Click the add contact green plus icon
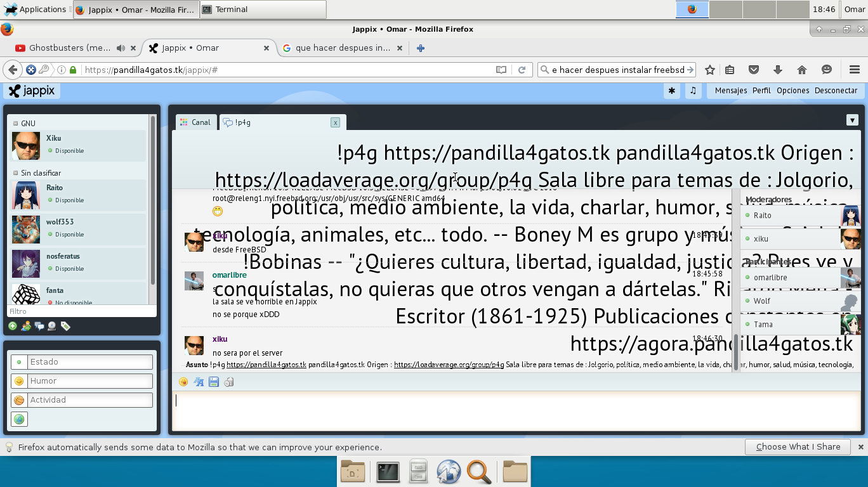Image resolution: width=868 pixels, height=487 pixels. pos(12,326)
